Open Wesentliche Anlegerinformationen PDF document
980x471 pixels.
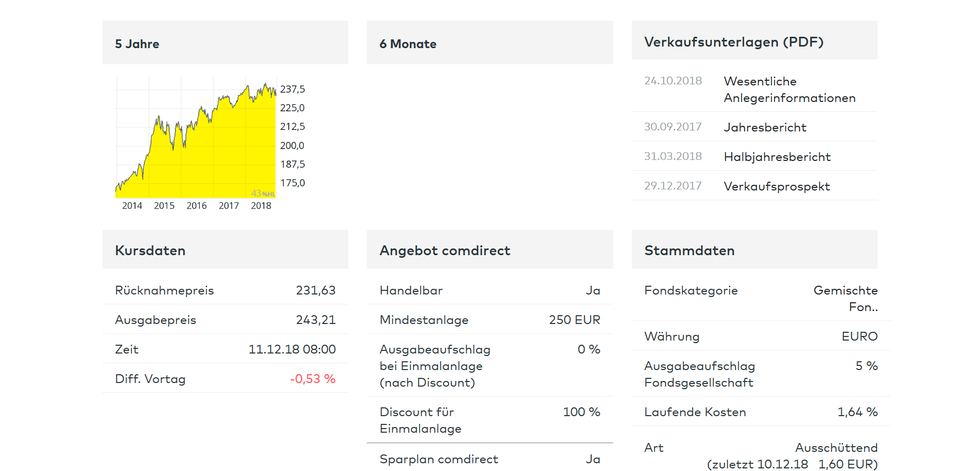click(x=789, y=90)
